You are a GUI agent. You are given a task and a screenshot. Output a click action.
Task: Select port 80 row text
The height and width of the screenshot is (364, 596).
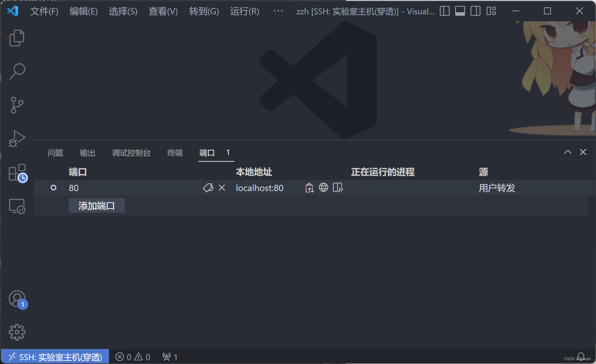point(74,188)
